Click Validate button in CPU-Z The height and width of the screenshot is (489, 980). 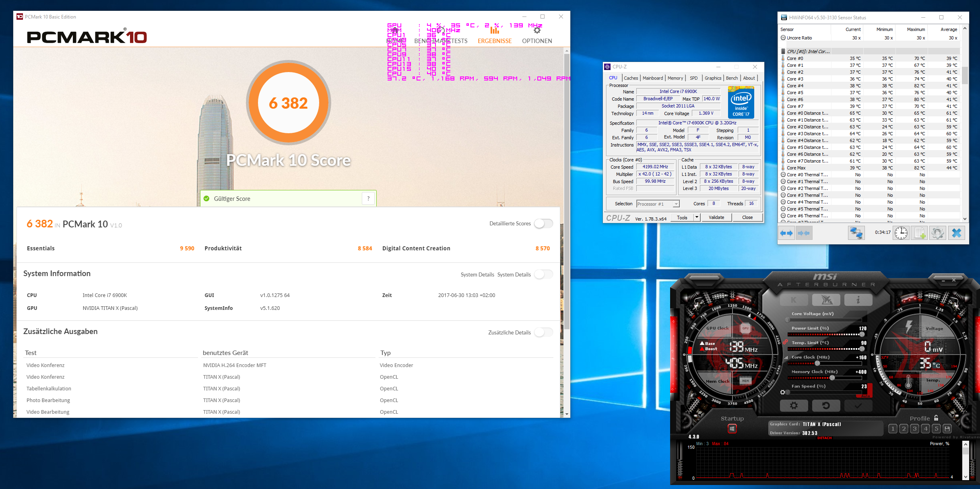[716, 217]
